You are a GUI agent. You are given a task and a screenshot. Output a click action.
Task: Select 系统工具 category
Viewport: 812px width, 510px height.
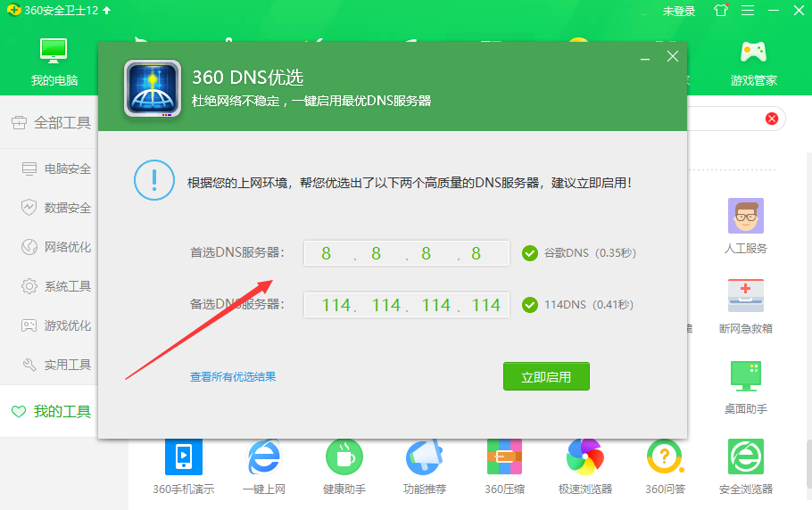56,286
